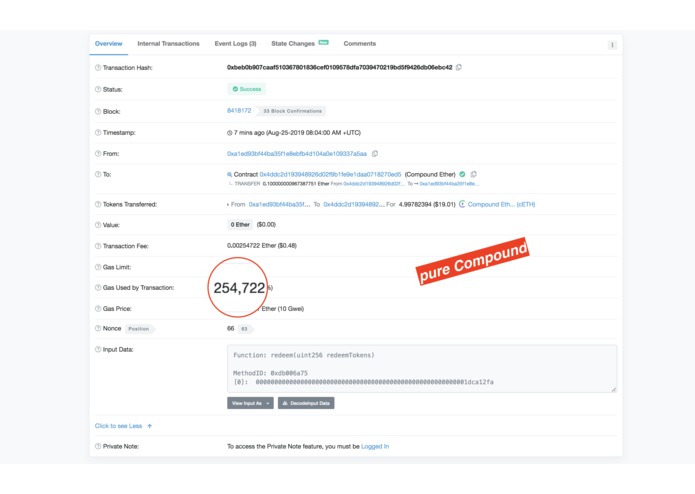Open the Comments tab
The width and height of the screenshot is (695, 494).
(x=359, y=44)
